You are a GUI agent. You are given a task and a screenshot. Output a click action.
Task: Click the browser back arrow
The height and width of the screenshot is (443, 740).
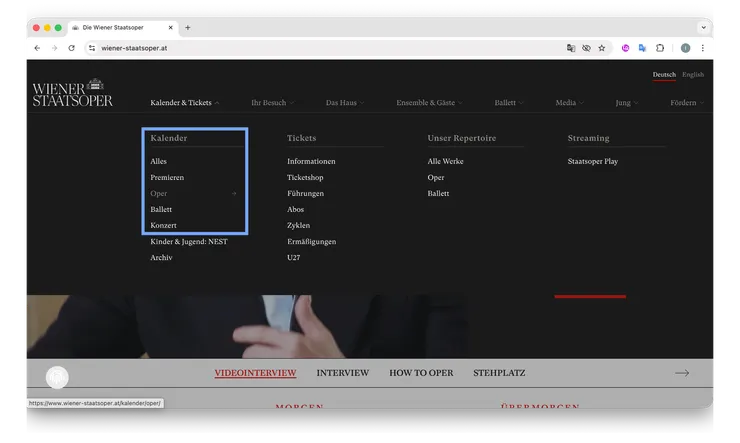pyautogui.click(x=37, y=48)
